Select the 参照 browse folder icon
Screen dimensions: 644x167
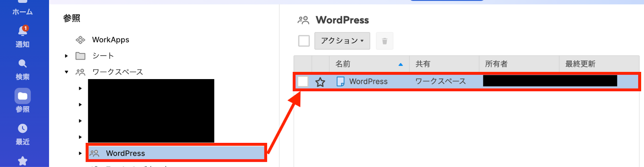[x=23, y=96]
